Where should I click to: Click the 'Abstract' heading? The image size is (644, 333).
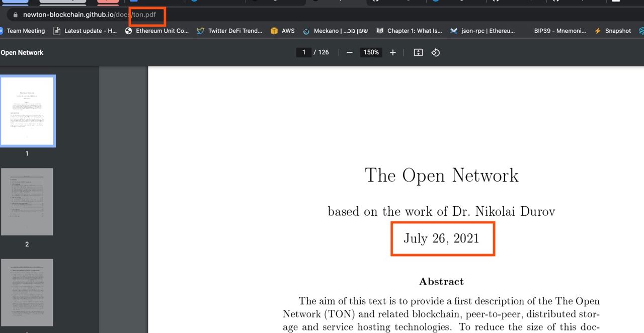point(441,281)
